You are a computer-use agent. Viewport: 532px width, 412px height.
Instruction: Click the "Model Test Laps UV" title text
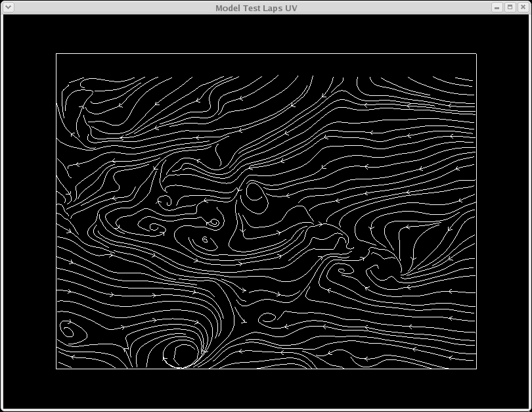click(260, 8)
